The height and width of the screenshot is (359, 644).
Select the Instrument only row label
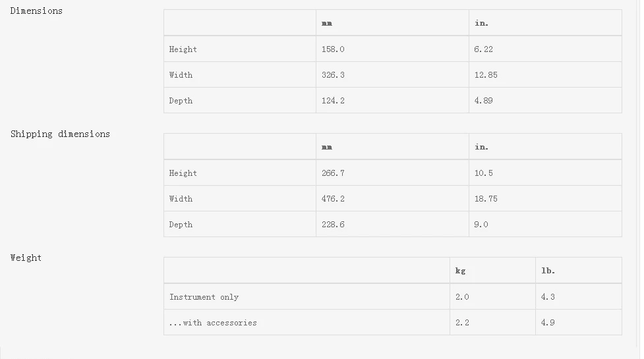pos(204,297)
